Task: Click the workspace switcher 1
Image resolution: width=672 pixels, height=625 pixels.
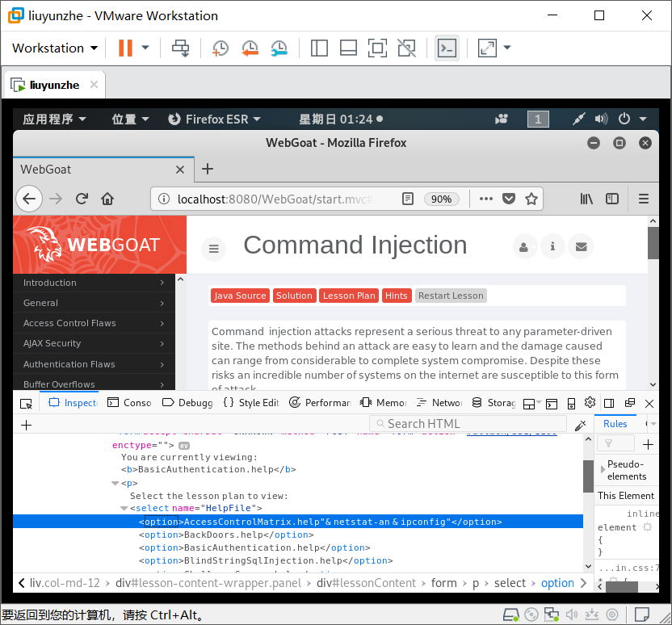Action: 538,119
